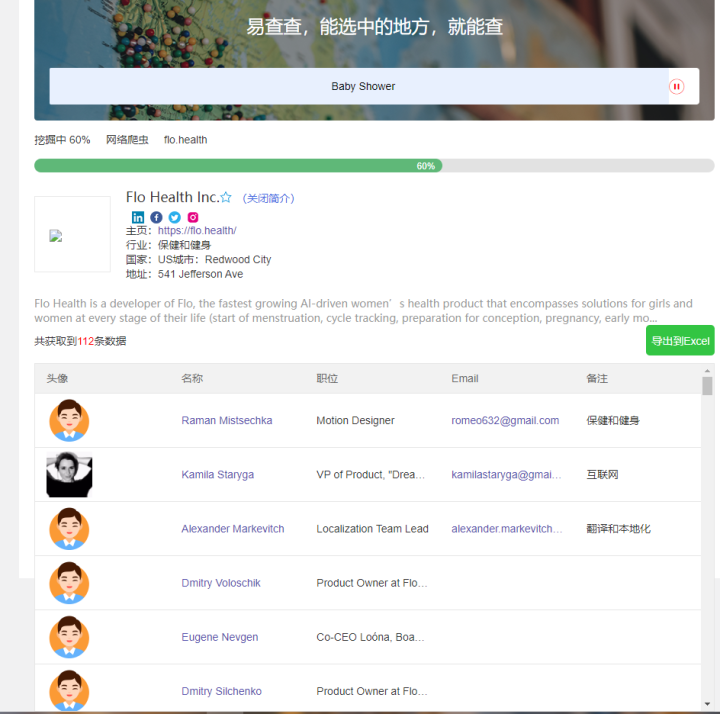Click email romeo632@gmail.com
This screenshot has height=714, width=720.
click(505, 421)
